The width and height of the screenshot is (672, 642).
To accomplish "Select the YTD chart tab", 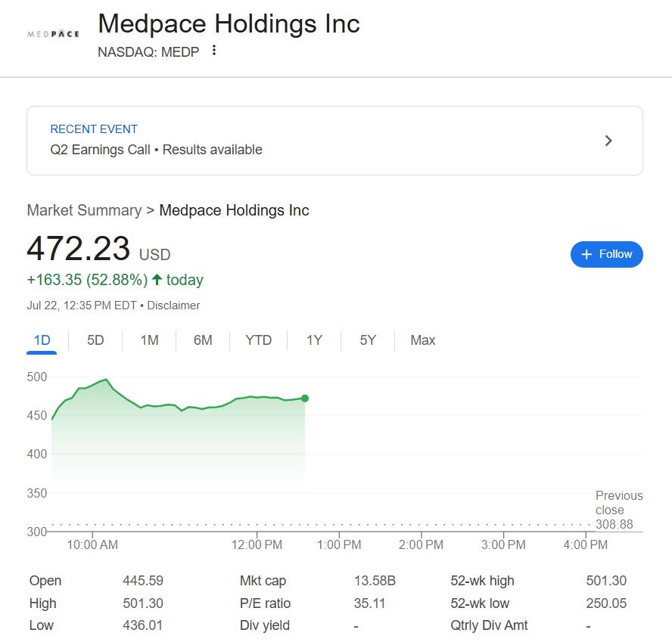I will point(258,340).
